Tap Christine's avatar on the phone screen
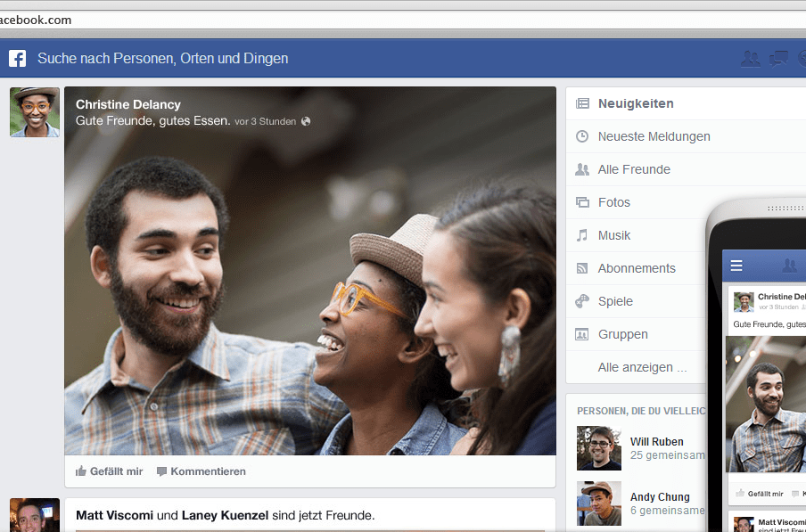Image resolution: width=806 pixels, height=532 pixels. (x=744, y=302)
